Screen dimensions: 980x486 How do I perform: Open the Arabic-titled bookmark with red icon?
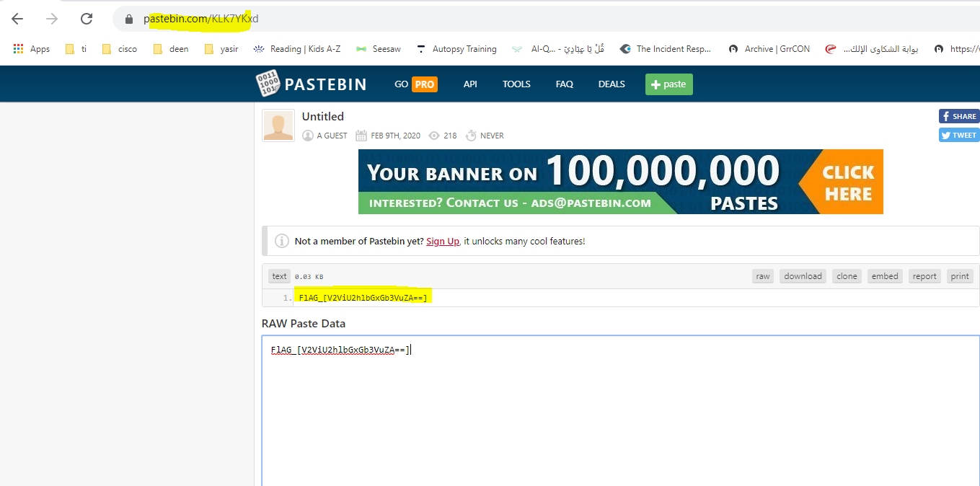[872, 49]
